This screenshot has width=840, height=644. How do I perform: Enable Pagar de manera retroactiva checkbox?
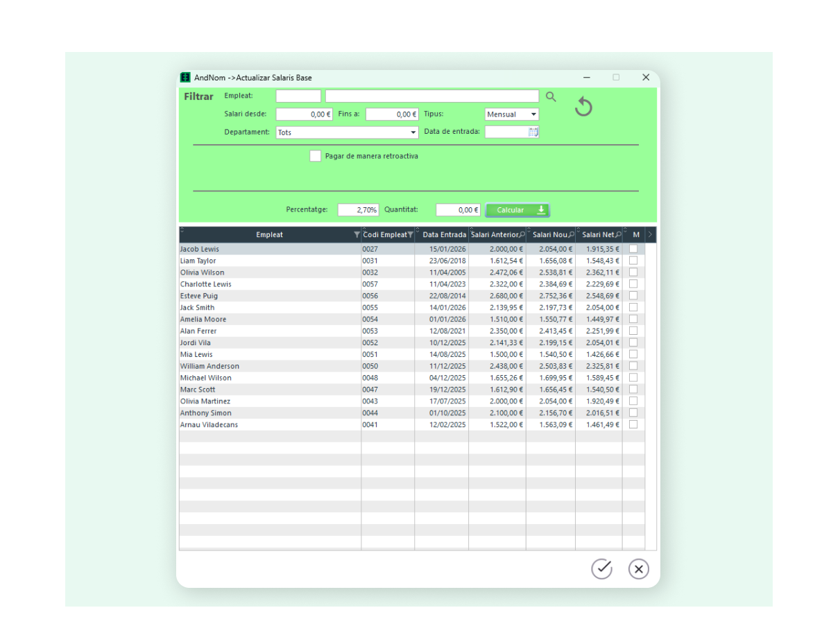point(316,156)
